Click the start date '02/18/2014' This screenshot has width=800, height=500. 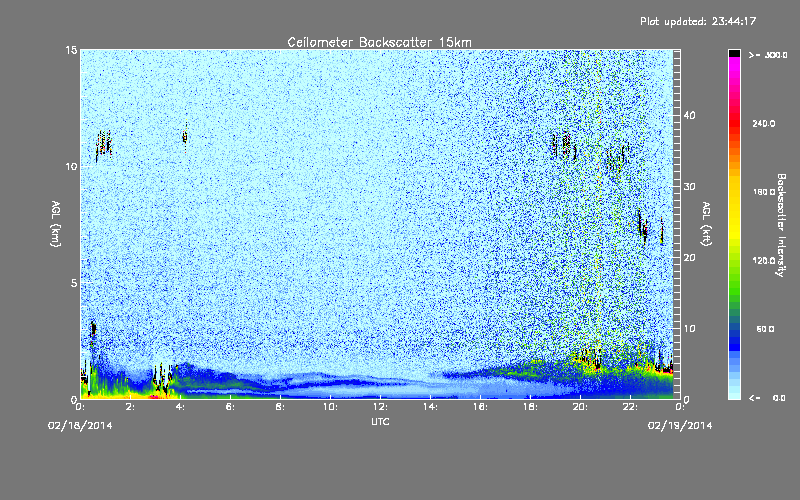(80, 426)
